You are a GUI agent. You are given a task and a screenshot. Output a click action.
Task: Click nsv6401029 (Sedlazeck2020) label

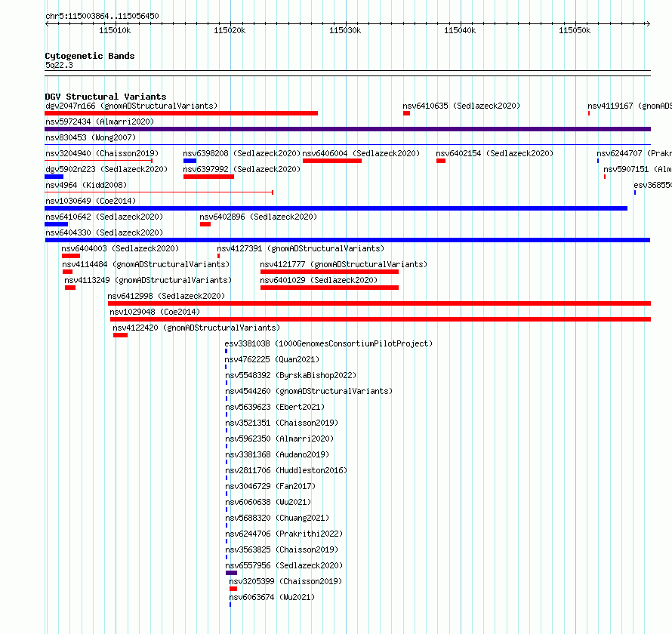coord(319,280)
